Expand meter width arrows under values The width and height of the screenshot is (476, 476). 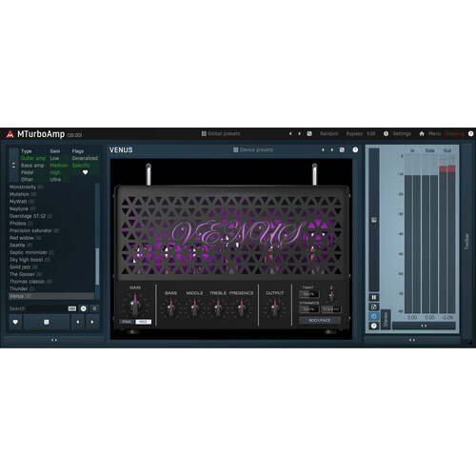click(x=424, y=326)
